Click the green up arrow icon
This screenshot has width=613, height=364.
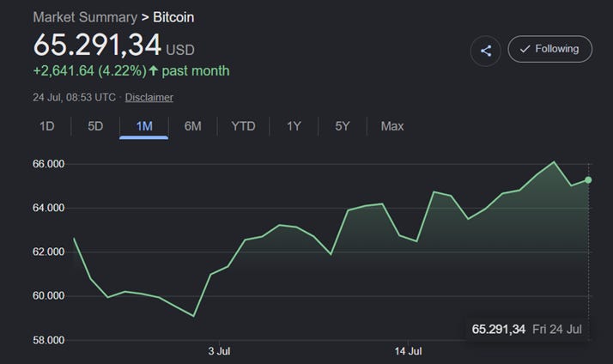point(154,70)
